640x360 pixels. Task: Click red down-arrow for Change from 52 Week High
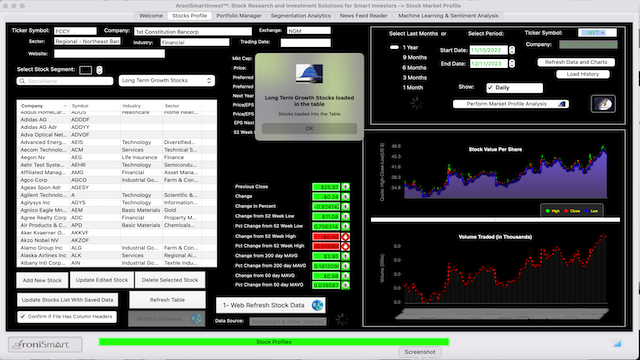click(345, 236)
